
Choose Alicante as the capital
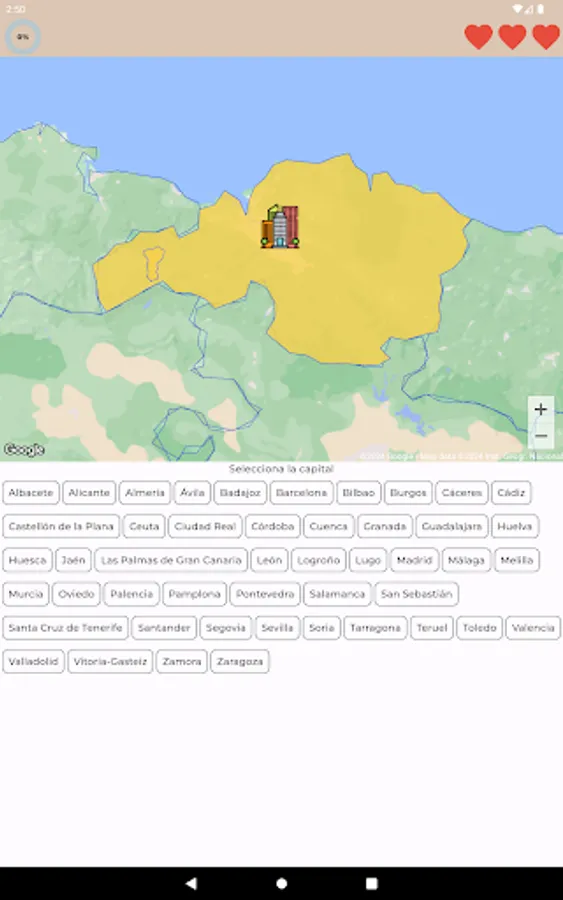click(89, 492)
